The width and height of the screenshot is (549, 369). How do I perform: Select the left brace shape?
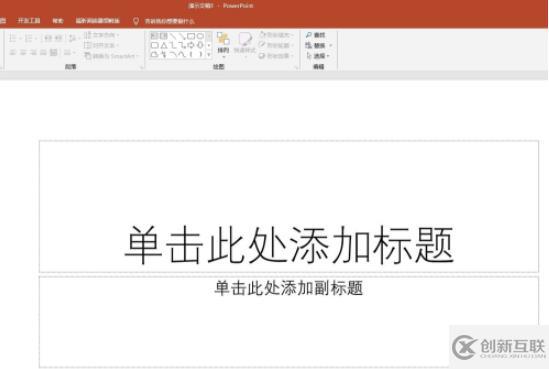[191, 54]
